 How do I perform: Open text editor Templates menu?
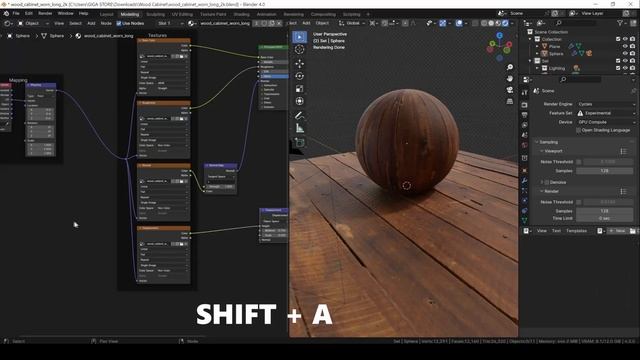click(x=576, y=231)
